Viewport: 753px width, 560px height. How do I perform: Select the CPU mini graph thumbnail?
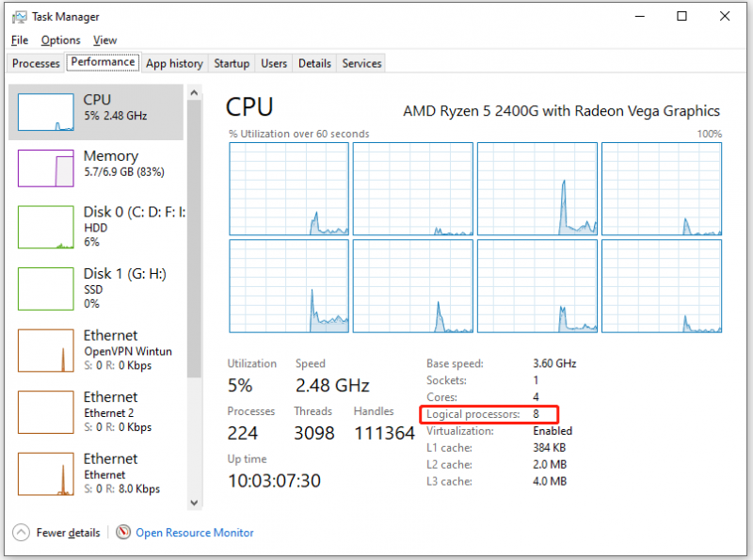[x=45, y=112]
